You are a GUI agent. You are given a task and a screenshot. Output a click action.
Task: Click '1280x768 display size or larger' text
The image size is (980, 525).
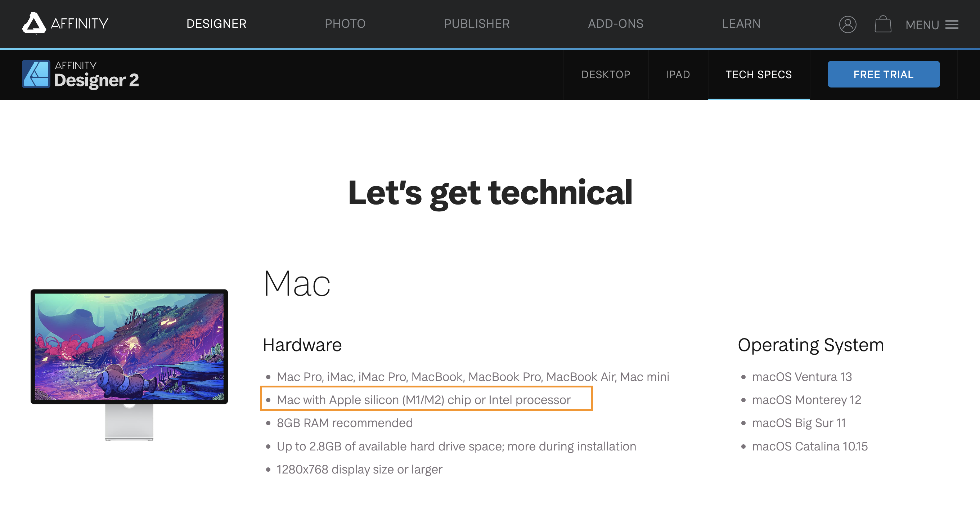[x=360, y=470]
